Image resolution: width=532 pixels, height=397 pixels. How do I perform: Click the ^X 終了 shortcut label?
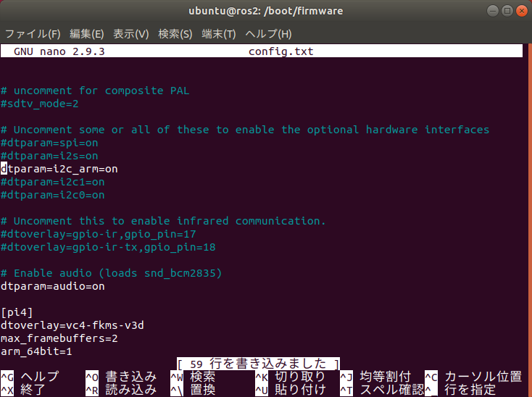[x=23, y=390]
